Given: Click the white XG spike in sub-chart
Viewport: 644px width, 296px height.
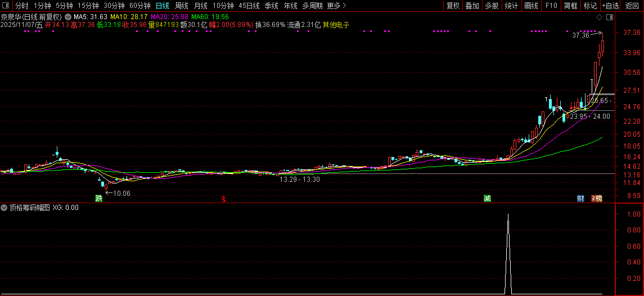Looking at the screenshot, I should [508, 253].
